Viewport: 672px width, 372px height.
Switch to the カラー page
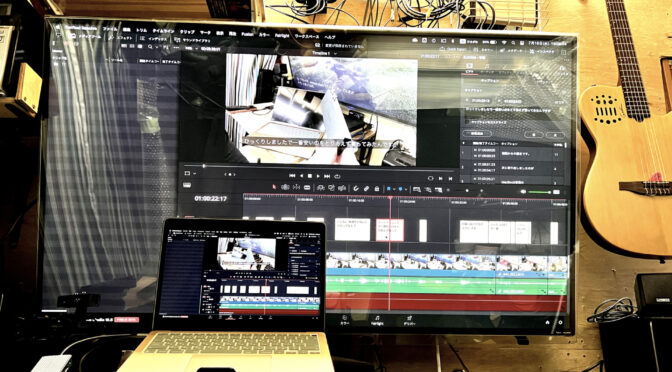coord(344,319)
